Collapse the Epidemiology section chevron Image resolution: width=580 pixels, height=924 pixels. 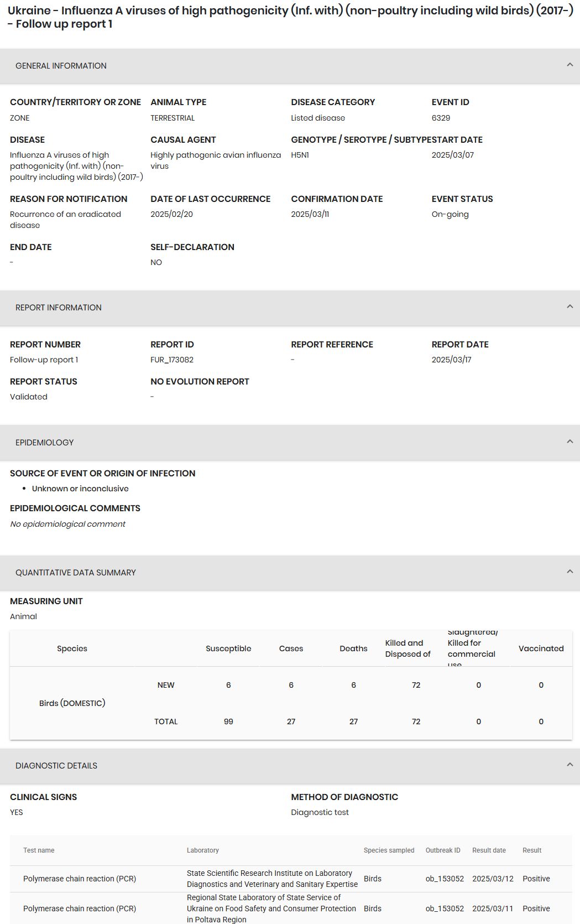pos(569,442)
